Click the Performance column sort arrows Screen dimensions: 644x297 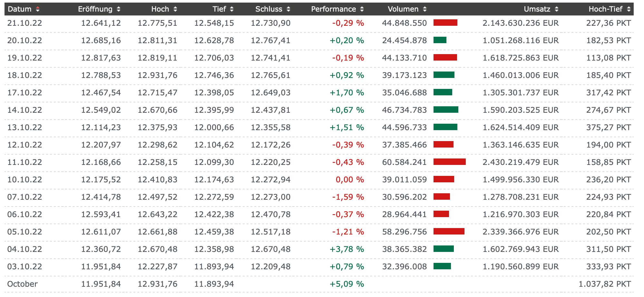coord(362,9)
